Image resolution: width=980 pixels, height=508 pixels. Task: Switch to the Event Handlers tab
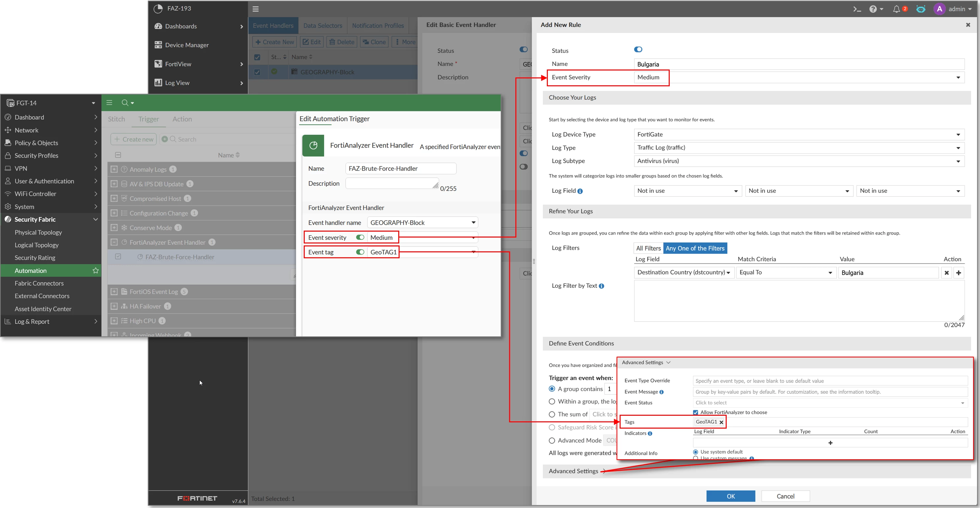pos(273,25)
